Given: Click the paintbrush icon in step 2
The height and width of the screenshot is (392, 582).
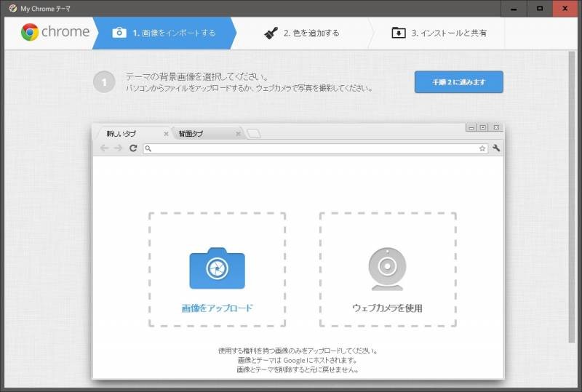Looking at the screenshot, I should point(271,33).
